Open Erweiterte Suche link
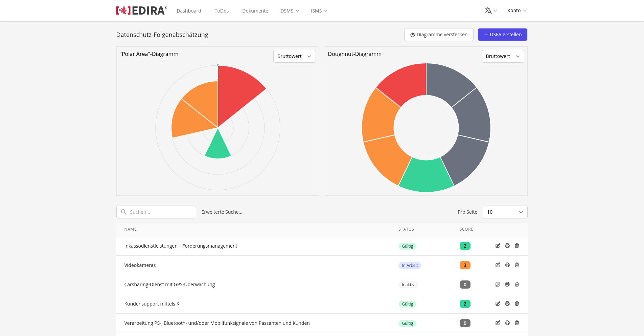 (x=222, y=212)
